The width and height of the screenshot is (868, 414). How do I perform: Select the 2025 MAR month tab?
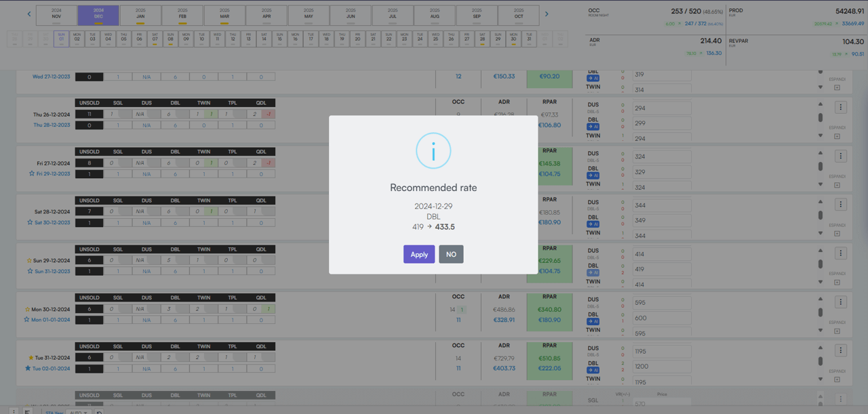point(224,16)
